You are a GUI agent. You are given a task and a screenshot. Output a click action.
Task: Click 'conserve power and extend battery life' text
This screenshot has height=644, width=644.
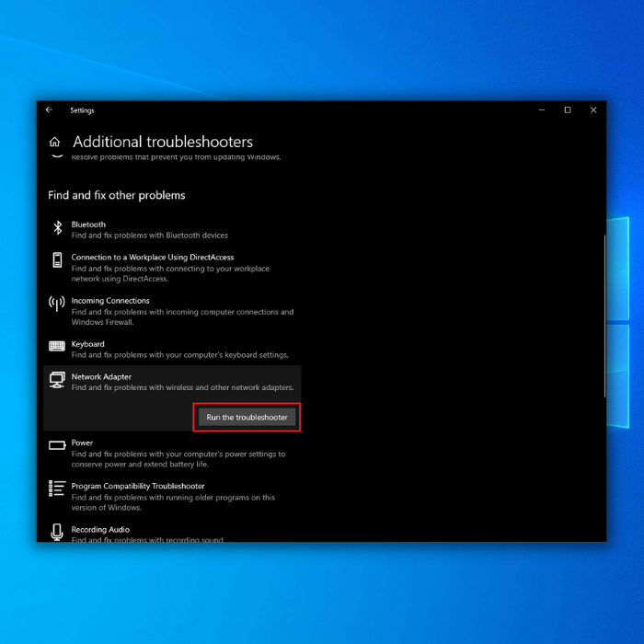[x=178, y=459]
